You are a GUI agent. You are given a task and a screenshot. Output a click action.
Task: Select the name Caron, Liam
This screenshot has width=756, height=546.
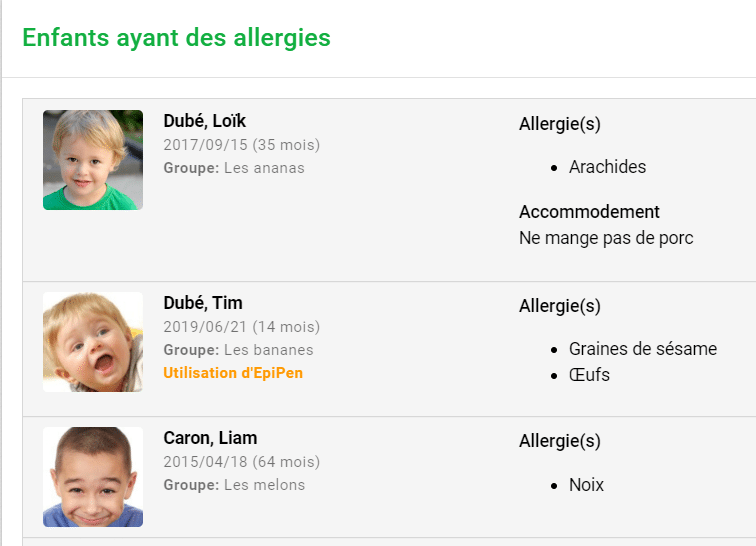click(x=210, y=438)
